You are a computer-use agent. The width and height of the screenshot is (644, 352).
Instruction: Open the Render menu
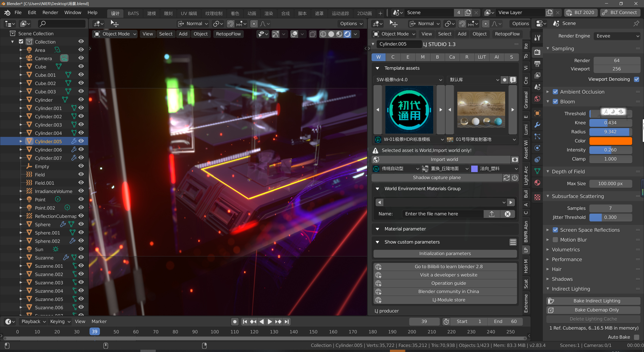click(50, 13)
